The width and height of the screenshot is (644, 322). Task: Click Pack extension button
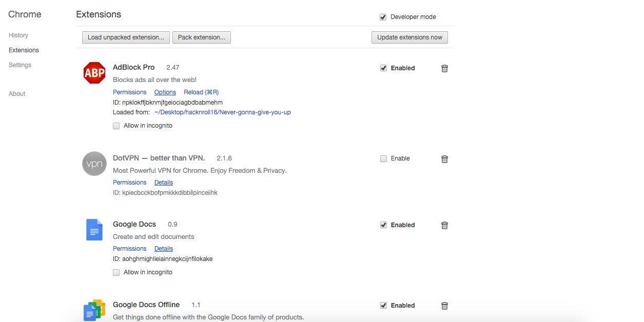coord(202,37)
